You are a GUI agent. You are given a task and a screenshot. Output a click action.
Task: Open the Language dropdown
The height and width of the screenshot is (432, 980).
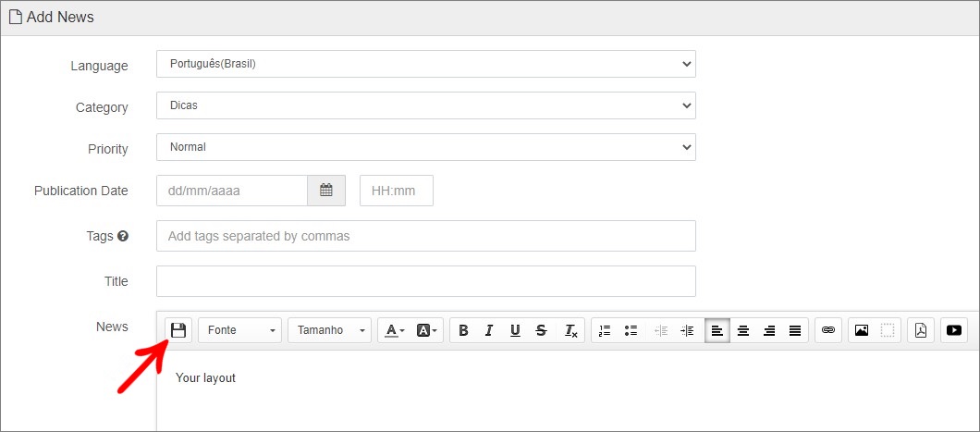[x=425, y=64]
